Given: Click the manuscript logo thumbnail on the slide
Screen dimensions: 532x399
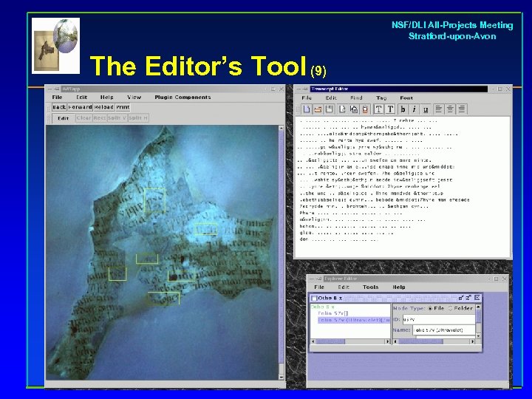Looking at the screenshot, I should point(55,46).
